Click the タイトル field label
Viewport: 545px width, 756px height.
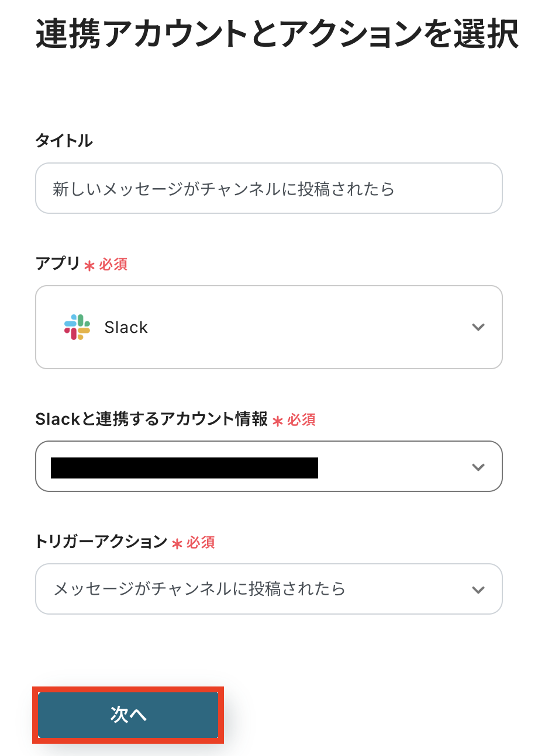coord(64,140)
